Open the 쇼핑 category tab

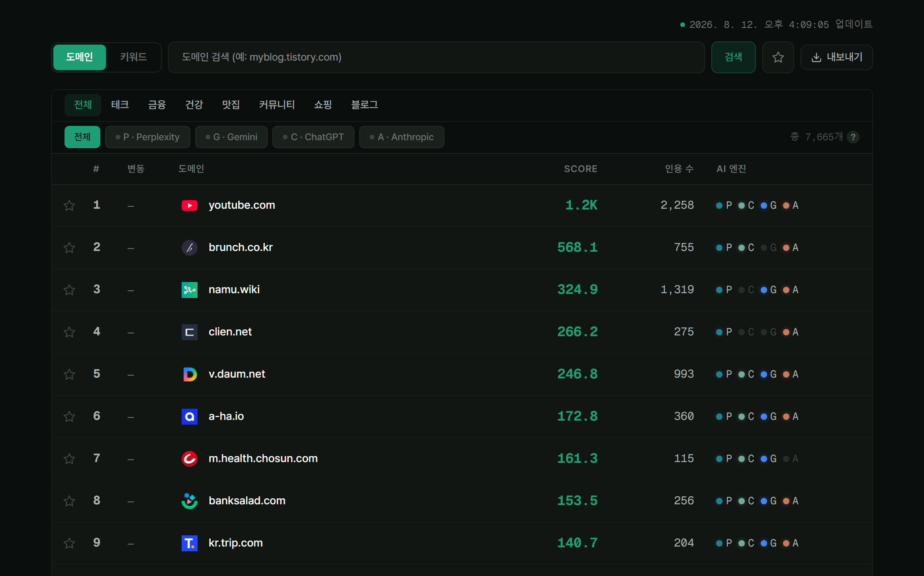pos(323,105)
